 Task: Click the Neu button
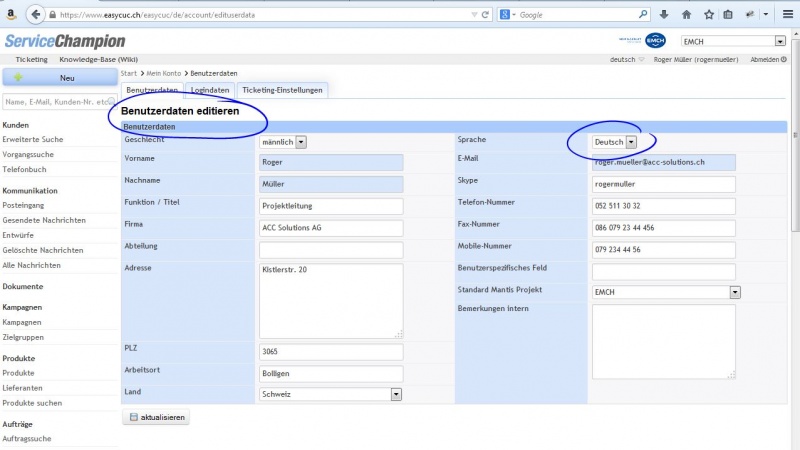(x=60, y=78)
